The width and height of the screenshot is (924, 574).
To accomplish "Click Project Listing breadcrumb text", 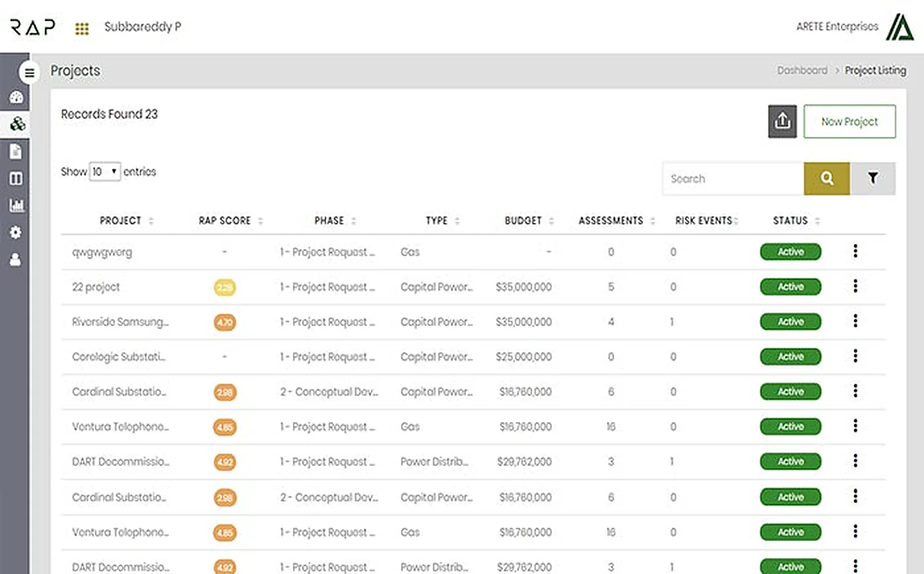I will [x=875, y=70].
